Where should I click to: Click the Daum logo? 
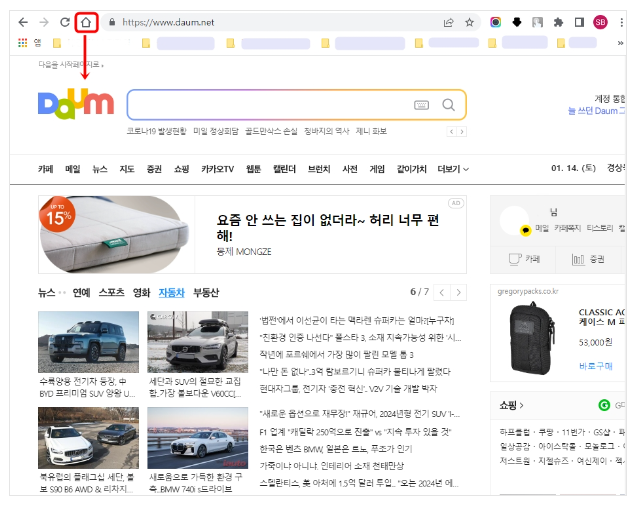point(76,104)
